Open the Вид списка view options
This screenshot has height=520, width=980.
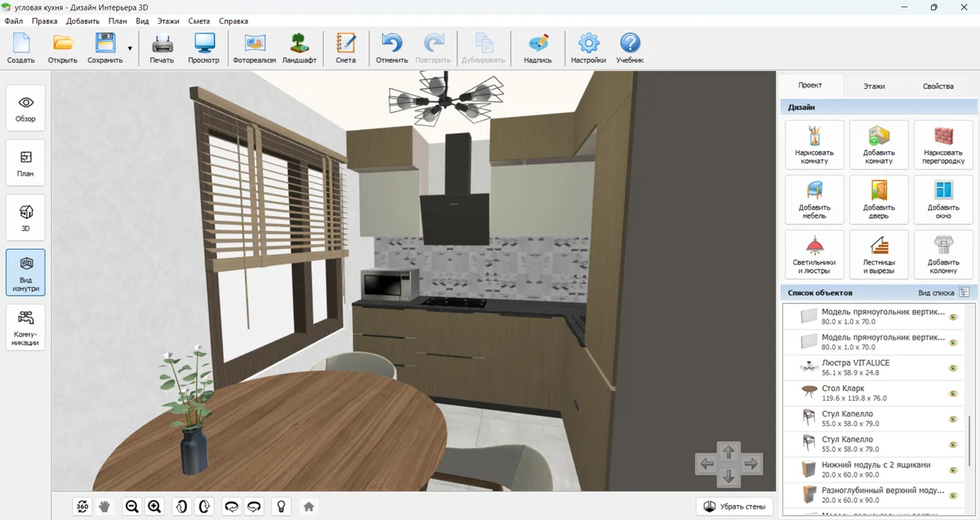pos(942,292)
